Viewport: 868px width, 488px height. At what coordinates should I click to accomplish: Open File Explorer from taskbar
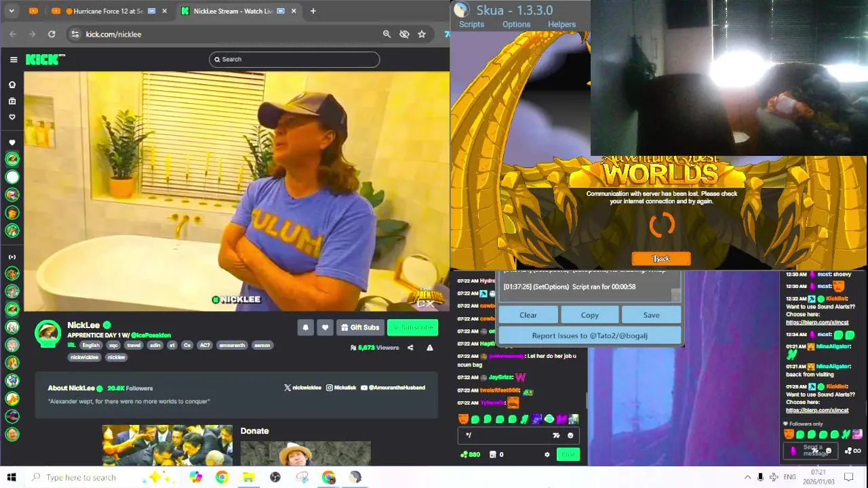(248, 477)
